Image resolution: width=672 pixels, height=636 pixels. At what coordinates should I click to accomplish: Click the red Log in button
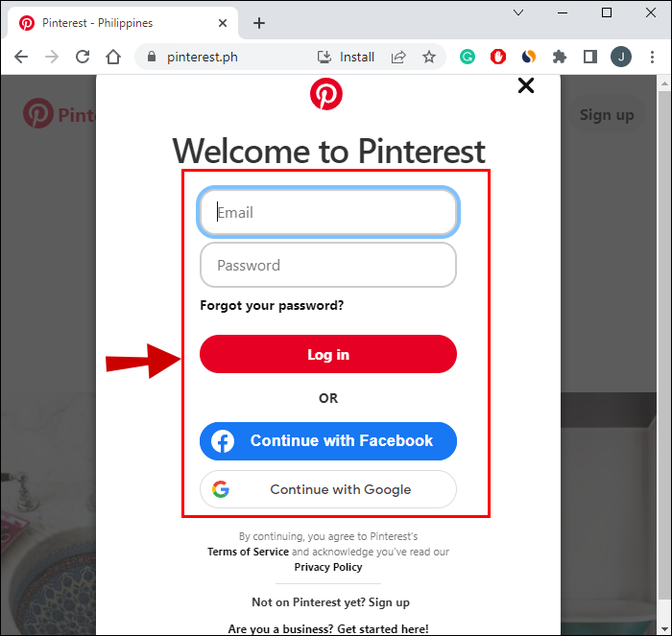point(328,354)
